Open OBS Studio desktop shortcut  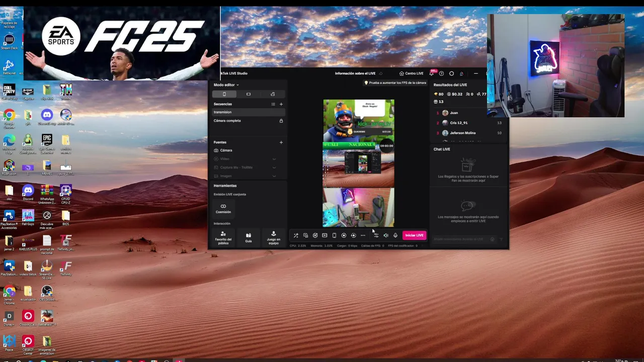(x=47, y=294)
